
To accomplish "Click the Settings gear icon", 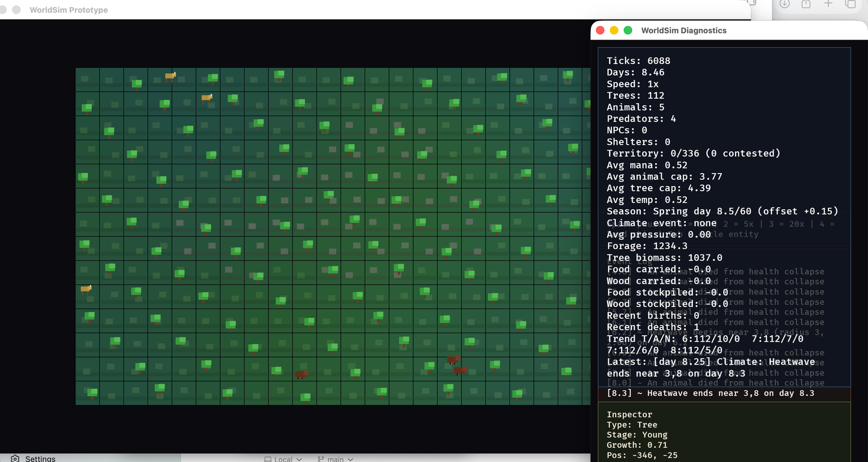I will pos(15,458).
